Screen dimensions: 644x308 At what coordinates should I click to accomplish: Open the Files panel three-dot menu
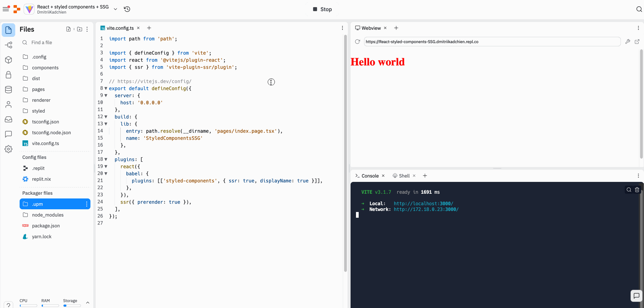coord(87,29)
